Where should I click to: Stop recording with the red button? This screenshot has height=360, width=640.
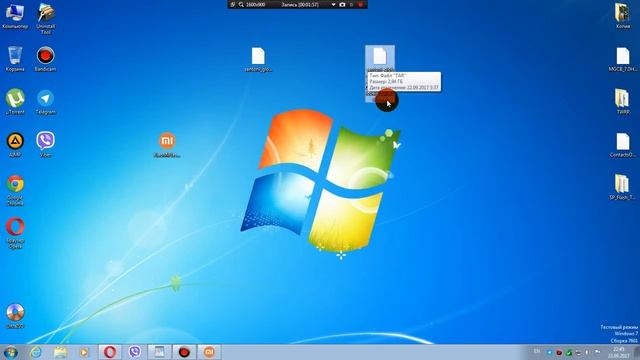[x=360, y=4]
